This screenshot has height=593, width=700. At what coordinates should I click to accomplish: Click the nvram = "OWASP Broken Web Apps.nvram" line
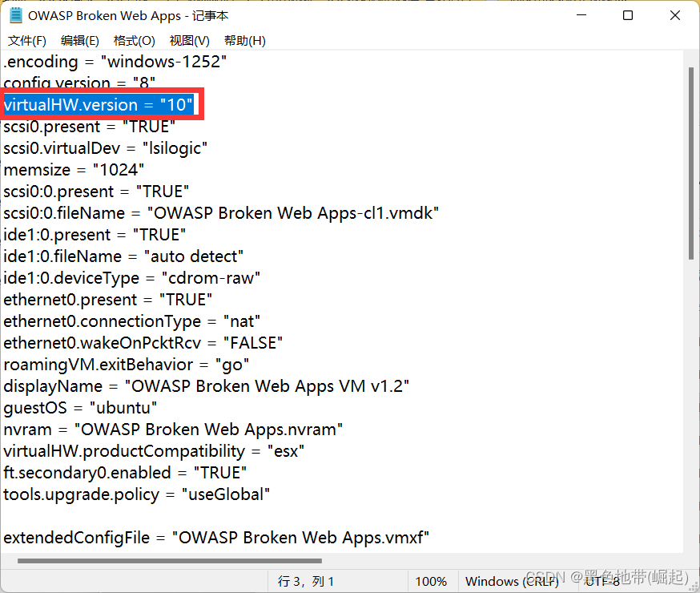point(173,430)
